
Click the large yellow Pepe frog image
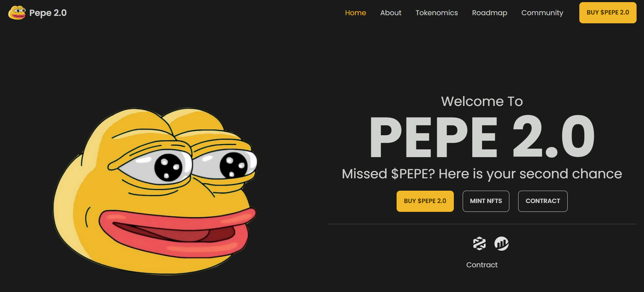[x=155, y=191]
